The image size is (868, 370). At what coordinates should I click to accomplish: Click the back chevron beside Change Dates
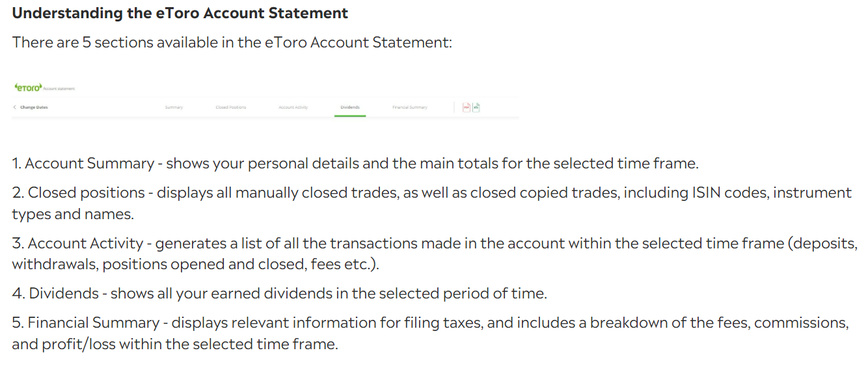(14, 107)
